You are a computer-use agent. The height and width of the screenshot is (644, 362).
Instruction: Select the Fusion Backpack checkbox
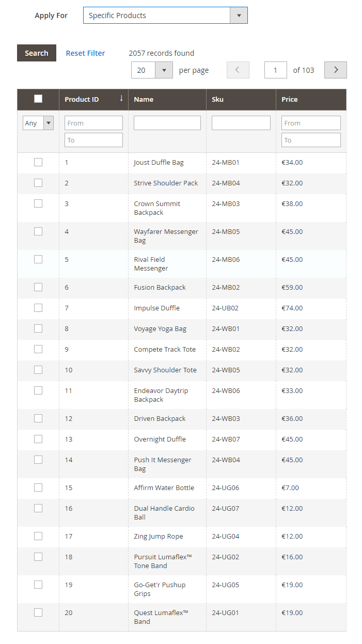pyautogui.click(x=38, y=287)
